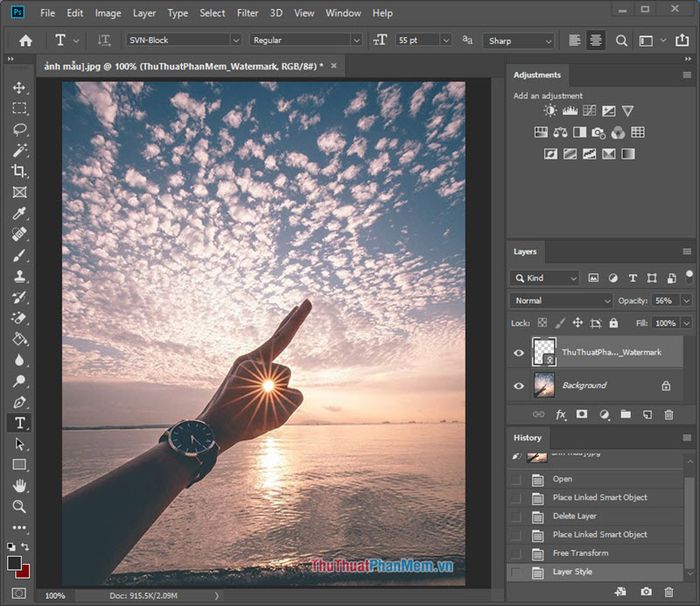
Task: Open the Layer menu
Action: [144, 13]
